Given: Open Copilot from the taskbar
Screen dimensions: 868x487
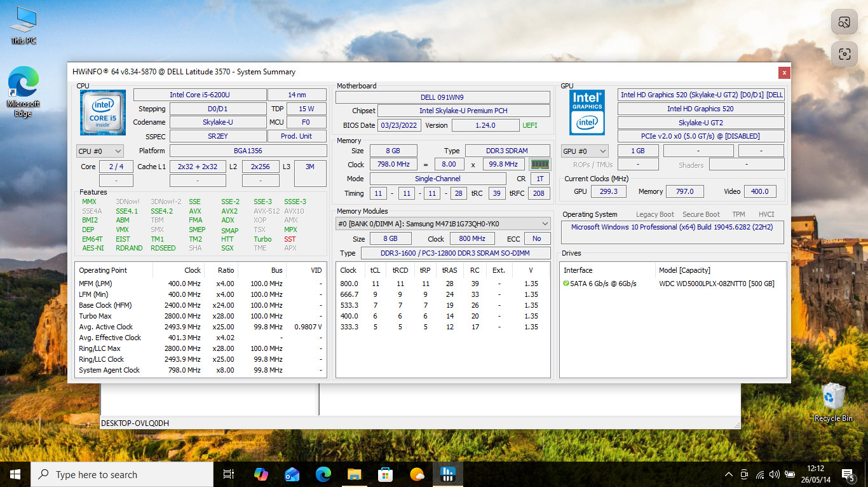Looking at the screenshot, I should pyautogui.click(x=261, y=474).
